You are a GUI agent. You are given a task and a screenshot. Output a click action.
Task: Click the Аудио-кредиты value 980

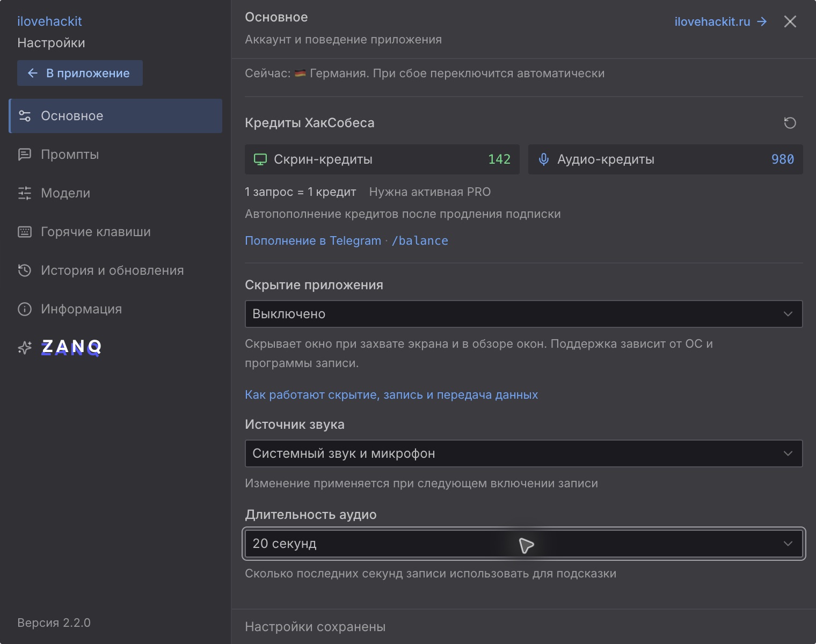coord(783,159)
